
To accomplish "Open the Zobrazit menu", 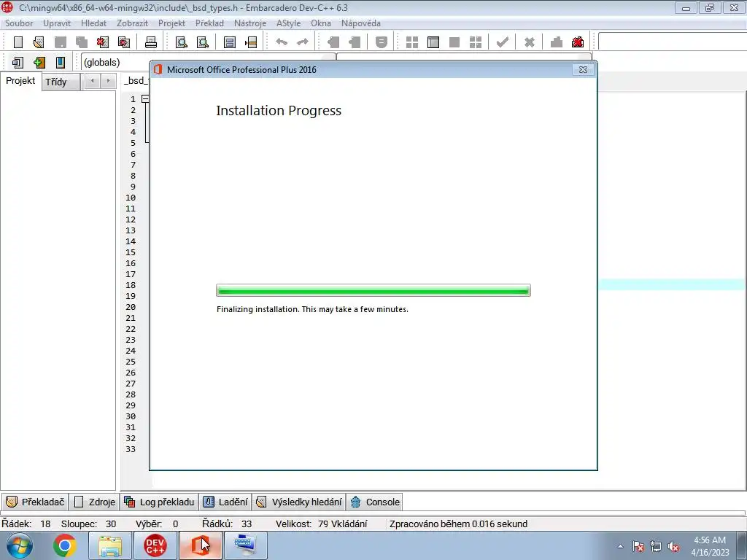I will coord(133,23).
